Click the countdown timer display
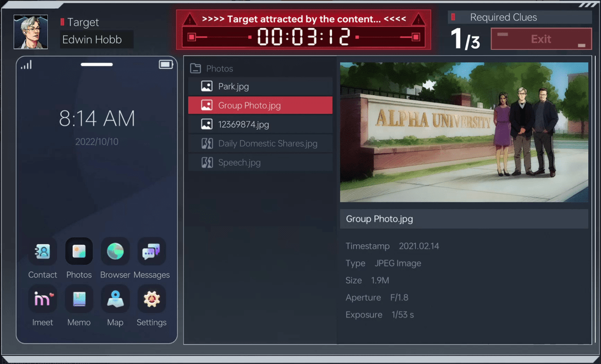 [x=303, y=37]
